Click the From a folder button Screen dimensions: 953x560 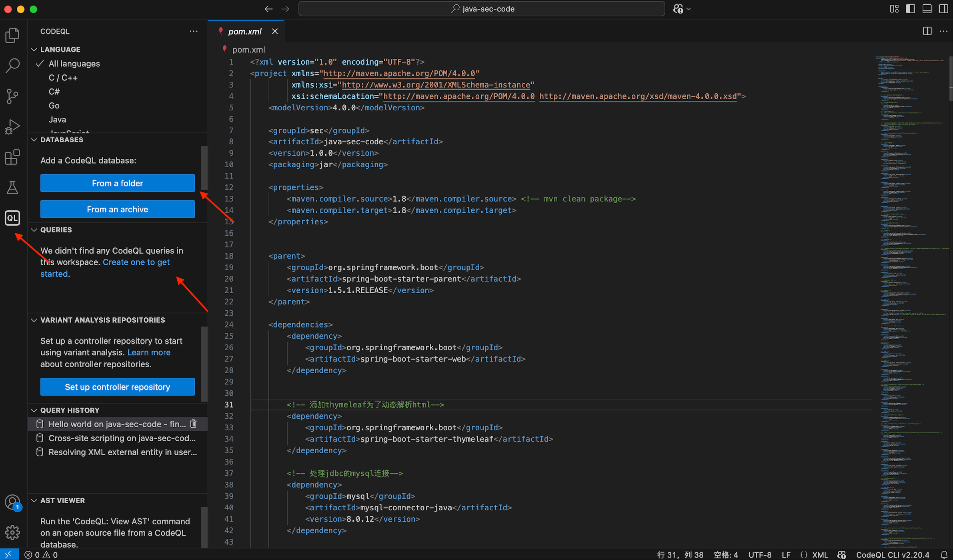tap(117, 183)
